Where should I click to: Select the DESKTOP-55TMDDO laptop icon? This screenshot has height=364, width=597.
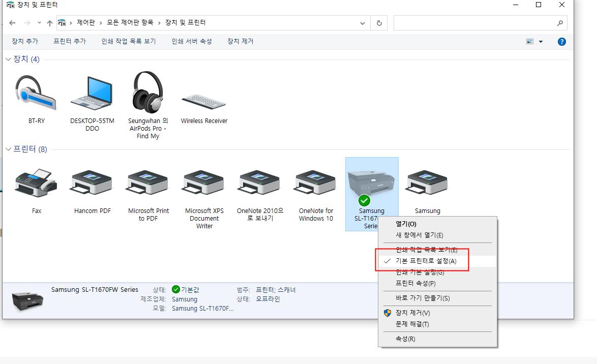92,93
